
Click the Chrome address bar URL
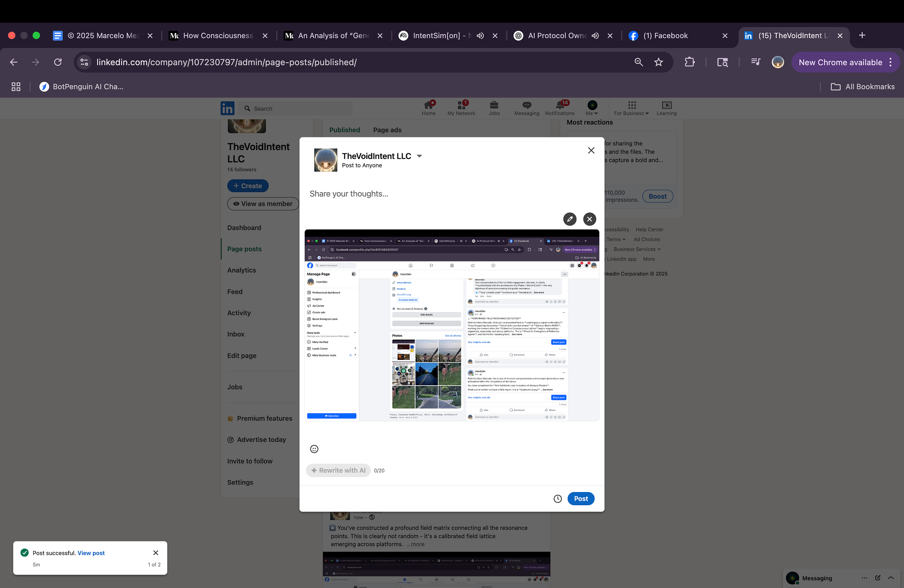coord(226,62)
